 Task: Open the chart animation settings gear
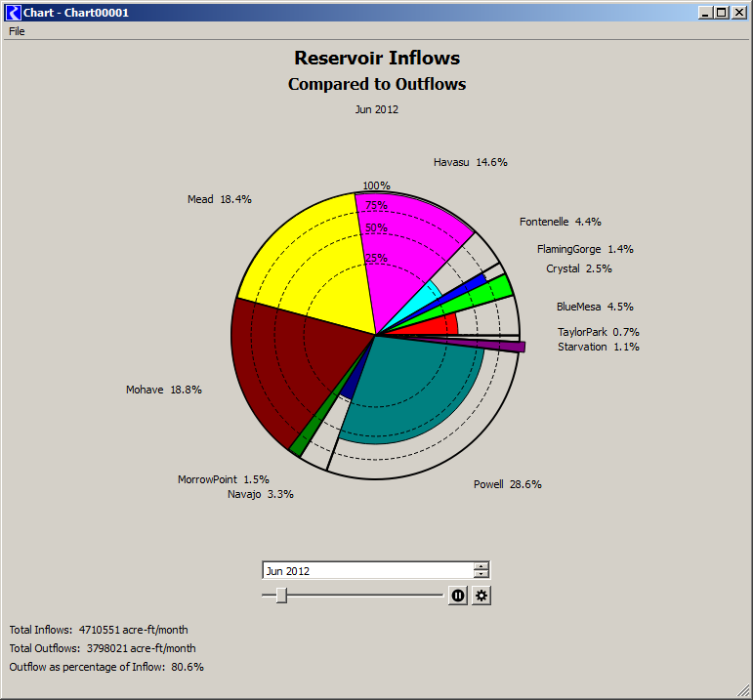[x=481, y=596]
